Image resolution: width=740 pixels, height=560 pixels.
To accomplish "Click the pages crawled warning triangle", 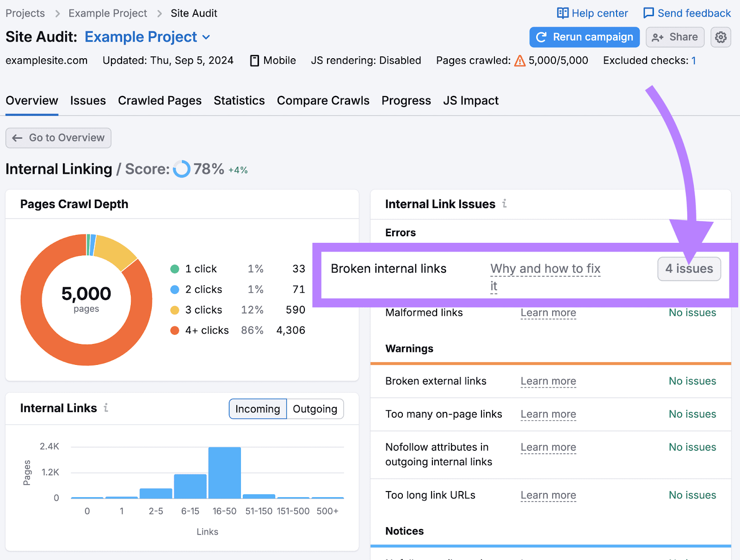I will click(520, 61).
